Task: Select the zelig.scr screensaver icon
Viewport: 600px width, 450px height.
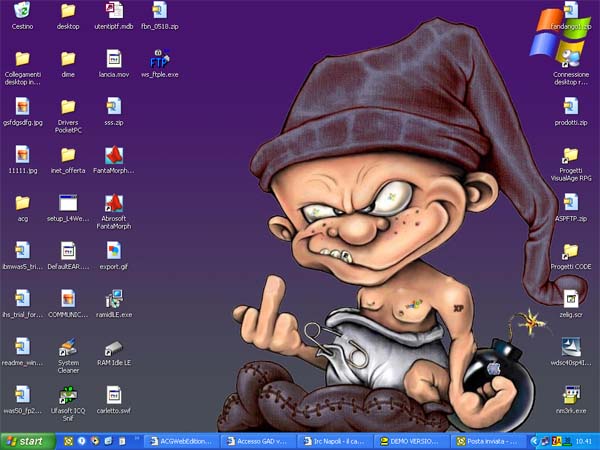Action: click(x=571, y=299)
